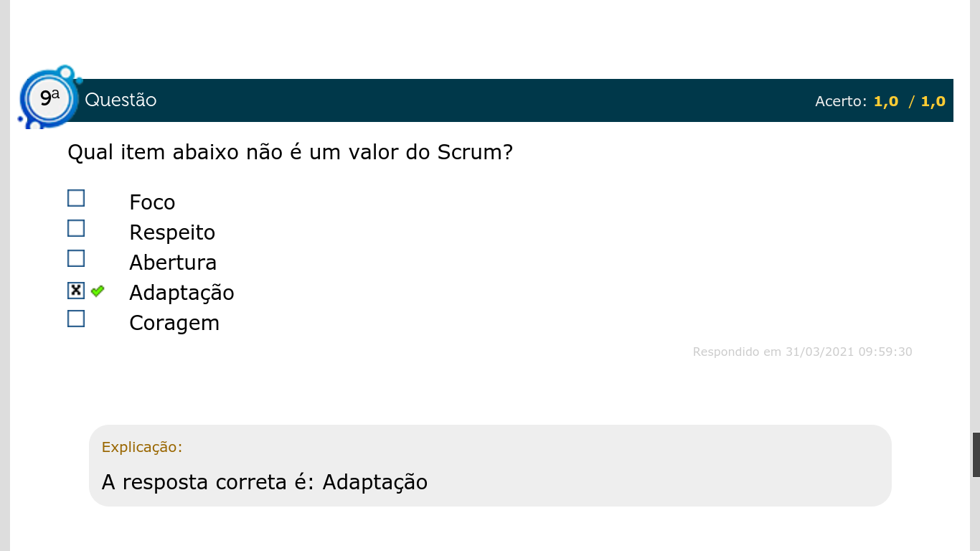Check the Respeito checkbox
This screenshot has height=551, width=980.
pos(76,228)
